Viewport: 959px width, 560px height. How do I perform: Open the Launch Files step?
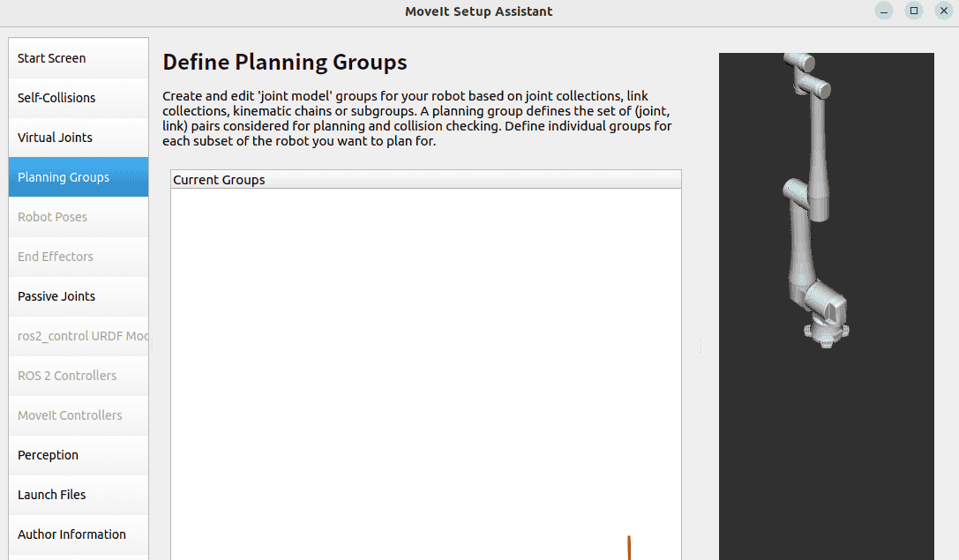pyautogui.click(x=79, y=496)
